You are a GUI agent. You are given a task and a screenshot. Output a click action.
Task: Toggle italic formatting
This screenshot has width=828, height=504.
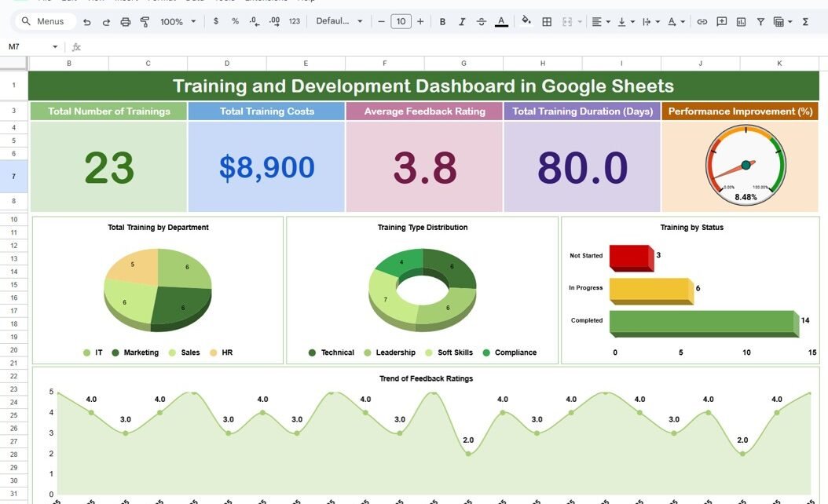coord(462,22)
